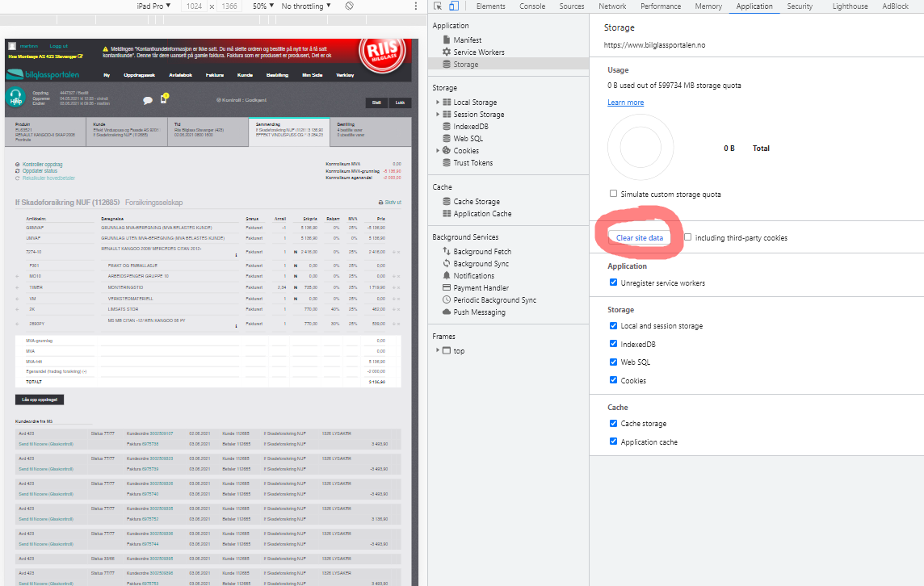The height and width of the screenshot is (586, 924).
Task: Click the Local Storage grid icon
Action: pos(447,102)
